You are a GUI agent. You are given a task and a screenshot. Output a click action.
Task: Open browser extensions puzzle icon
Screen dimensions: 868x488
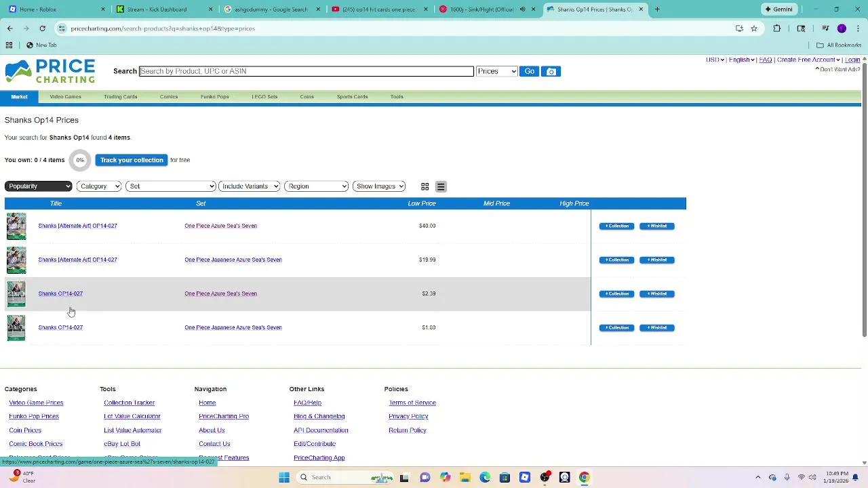pos(776,28)
